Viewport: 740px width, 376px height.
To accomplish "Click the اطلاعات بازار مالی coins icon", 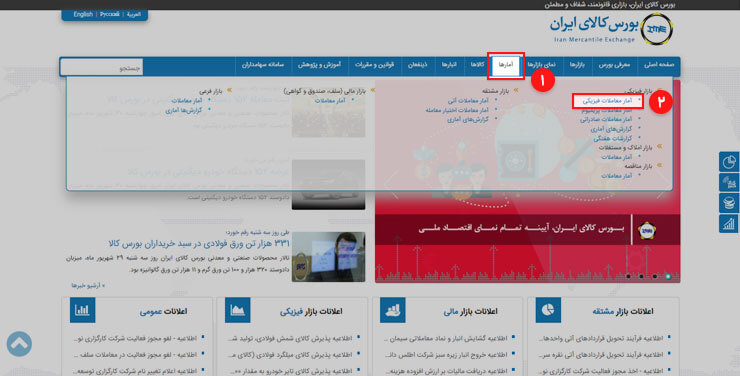I will coord(392,310).
